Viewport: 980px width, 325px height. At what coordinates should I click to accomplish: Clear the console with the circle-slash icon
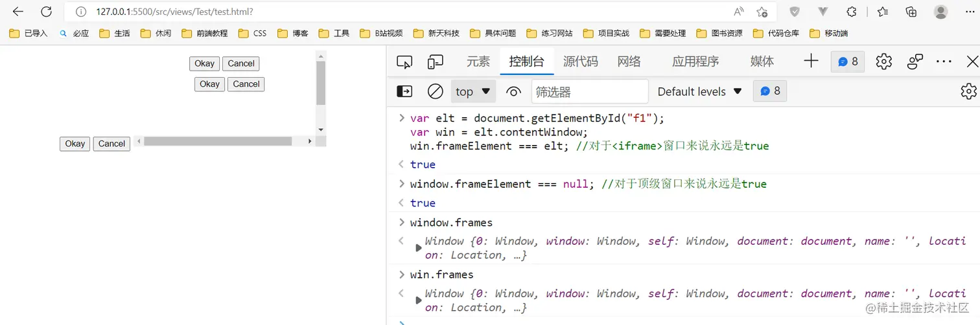click(x=436, y=91)
